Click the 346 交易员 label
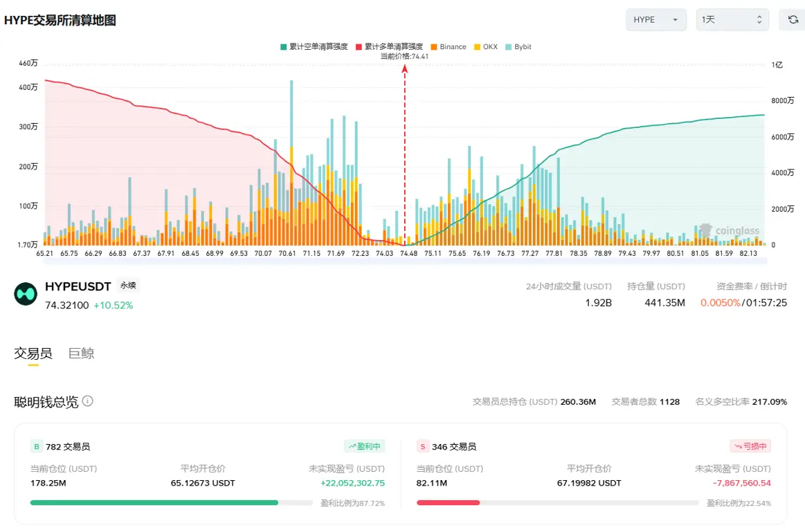Image resolution: width=805 pixels, height=532 pixels. [x=454, y=446]
